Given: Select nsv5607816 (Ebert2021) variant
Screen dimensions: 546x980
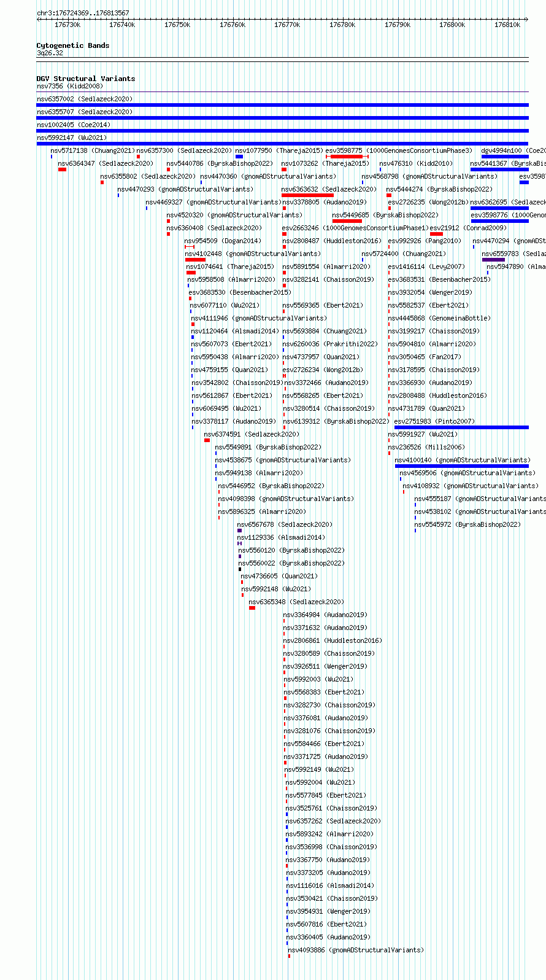Looking at the screenshot, I should tap(326, 925).
